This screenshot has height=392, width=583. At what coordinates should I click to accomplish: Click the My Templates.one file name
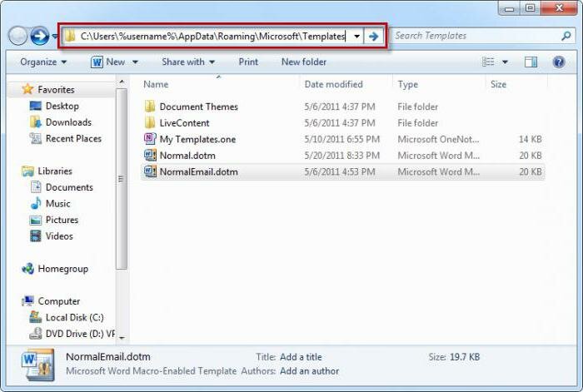(197, 139)
